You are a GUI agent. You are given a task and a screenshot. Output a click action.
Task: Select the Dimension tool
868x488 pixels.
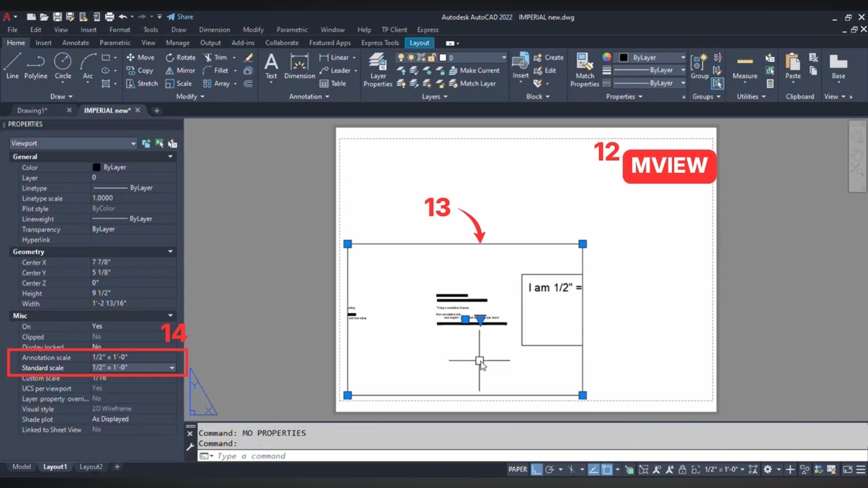299,66
